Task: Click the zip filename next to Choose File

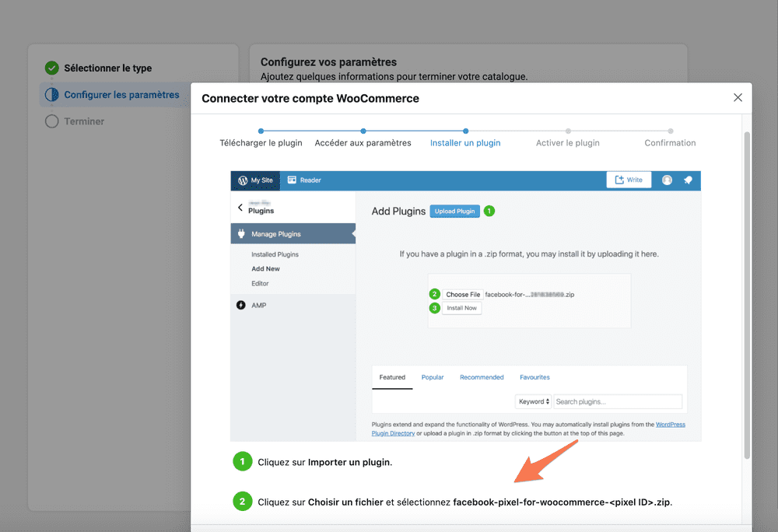Action: [x=529, y=295]
